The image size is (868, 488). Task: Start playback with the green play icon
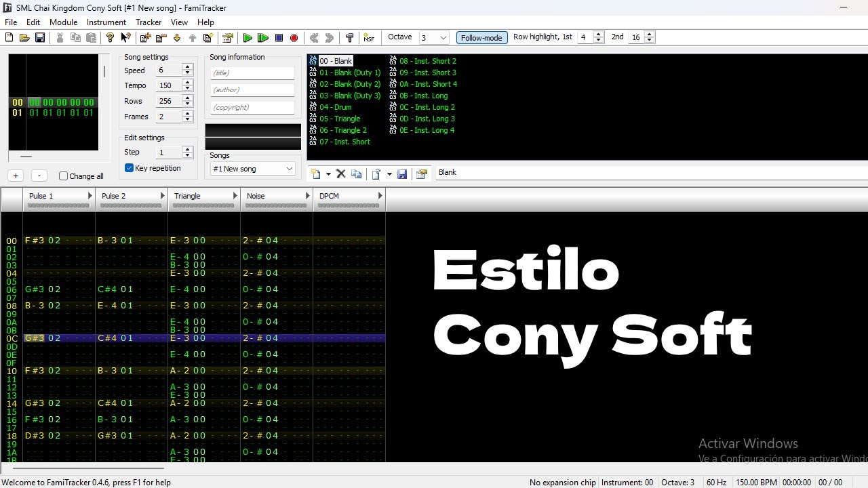(x=248, y=38)
